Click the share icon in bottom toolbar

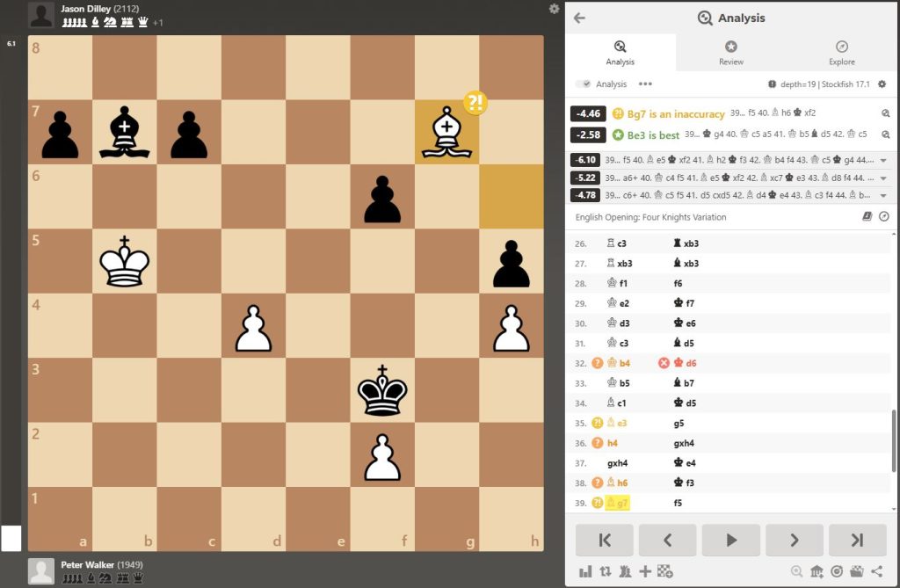tap(877, 571)
